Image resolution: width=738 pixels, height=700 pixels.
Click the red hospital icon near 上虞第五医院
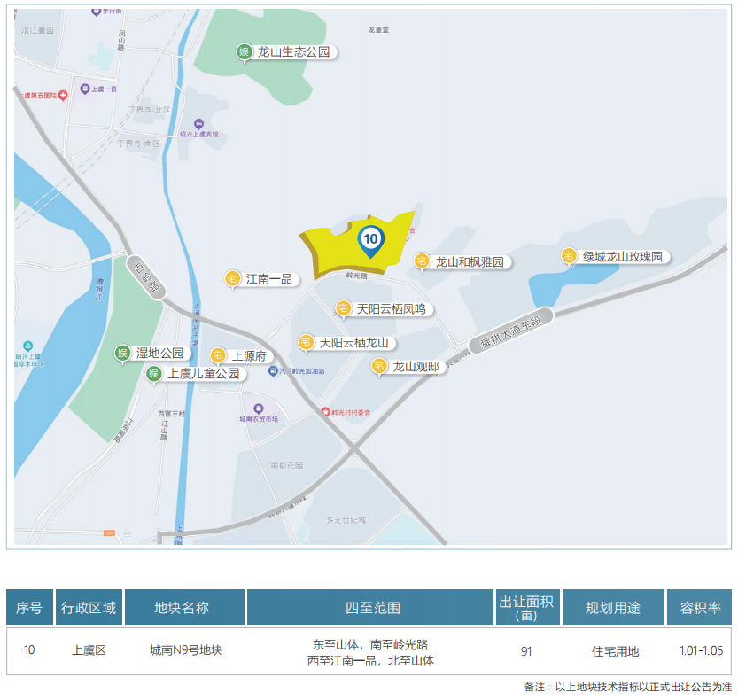63,96
